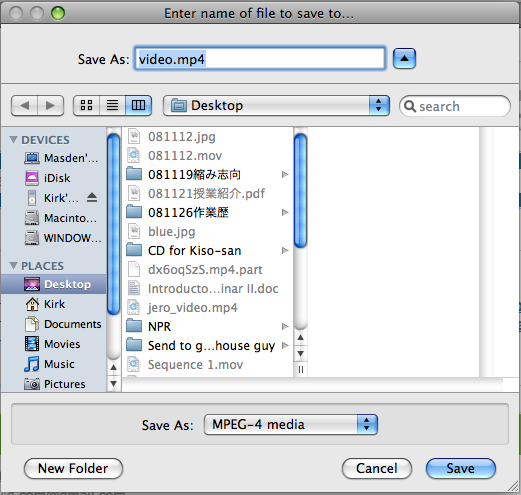
Task: Select column view mode
Action: click(x=138, y=106)
